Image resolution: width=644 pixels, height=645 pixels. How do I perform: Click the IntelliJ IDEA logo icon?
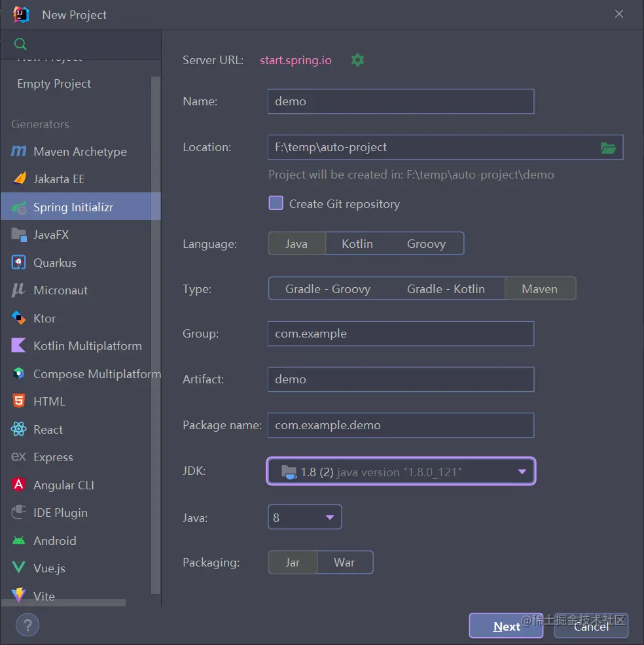click(x=21, y=15)
